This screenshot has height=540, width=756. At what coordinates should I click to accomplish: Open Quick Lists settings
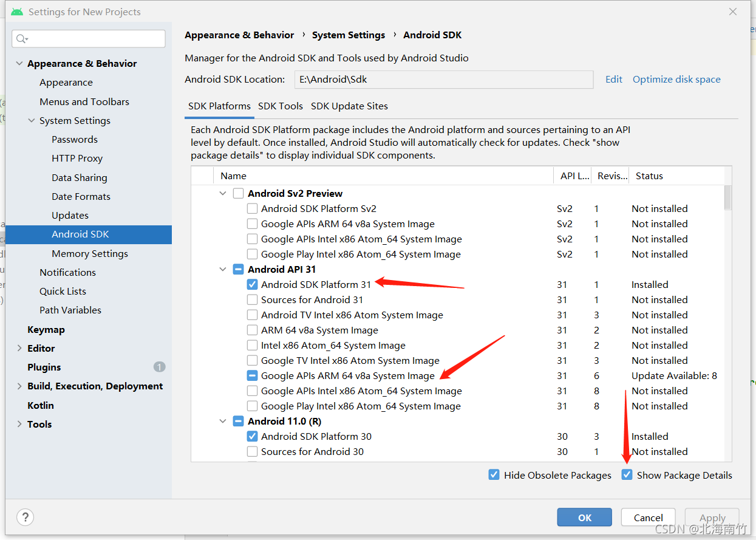click(x=63, y=291)
